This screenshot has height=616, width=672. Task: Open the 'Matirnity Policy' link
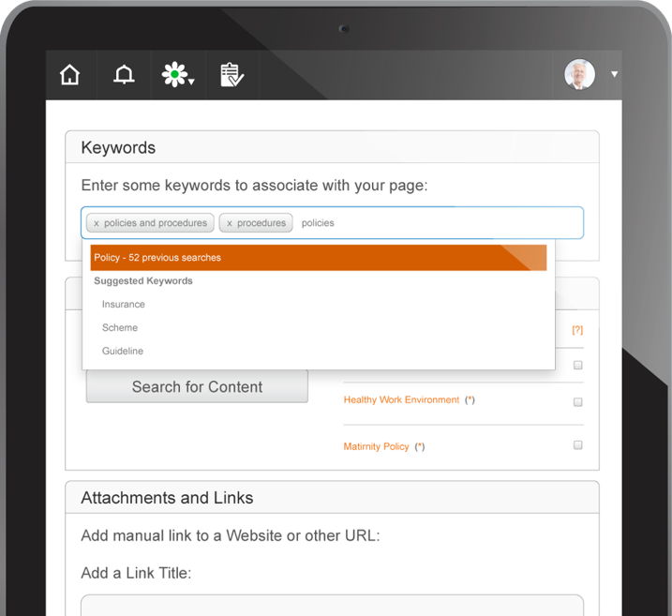pos(376,446)
